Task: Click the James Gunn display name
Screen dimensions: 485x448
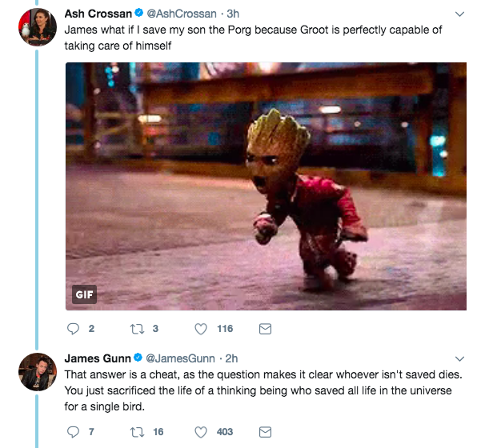Action: (x=96, y=357)
